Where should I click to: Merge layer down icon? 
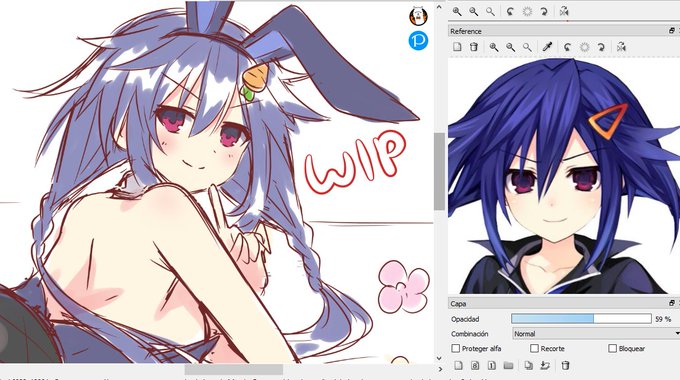545,366
